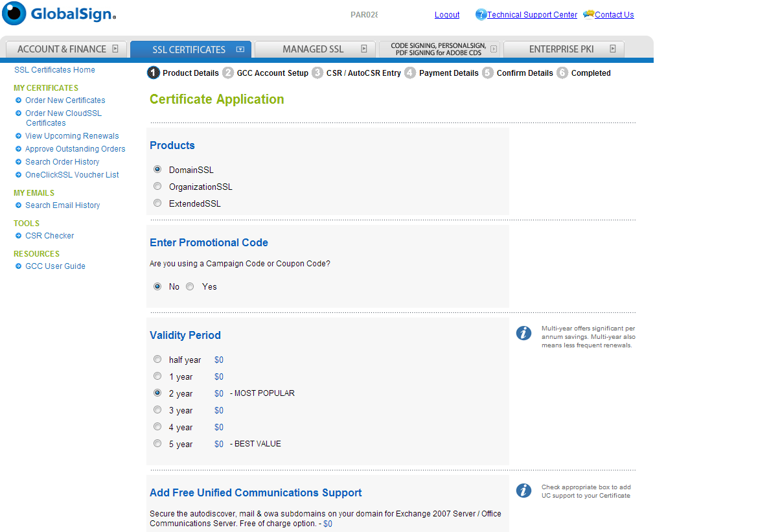Click the MOST POPULAR label
This screenshot has height=532, width=769.
[x=264, y=393]
